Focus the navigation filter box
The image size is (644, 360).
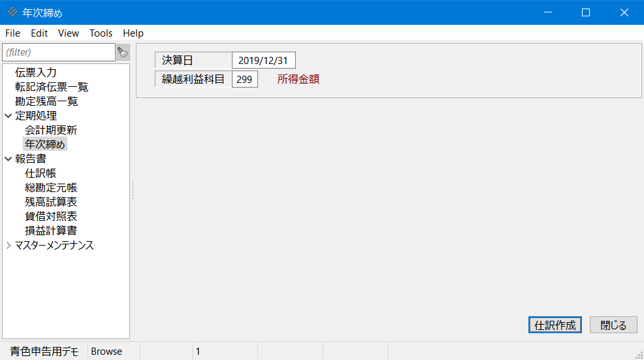[59, 52]
